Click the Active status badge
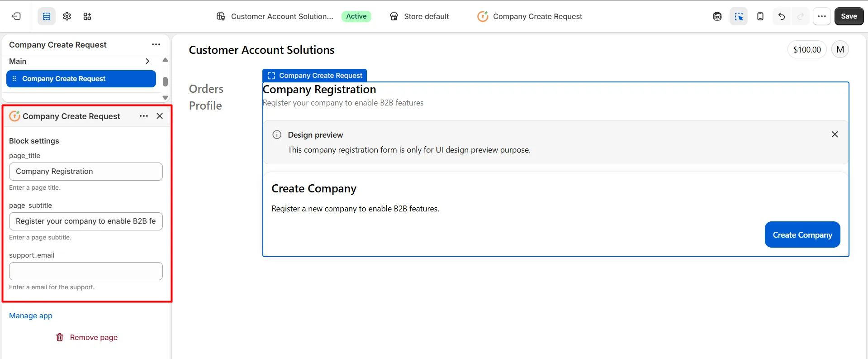Viewport: 868px width, 359px height. click(356, 16)
